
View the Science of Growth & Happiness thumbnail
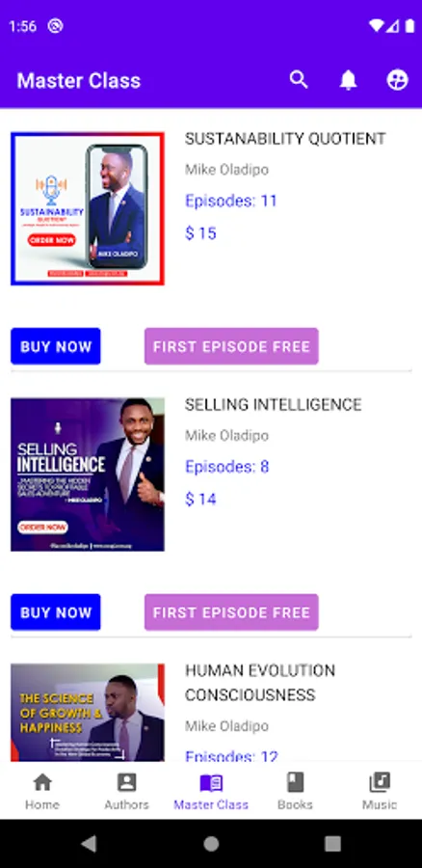88,713
